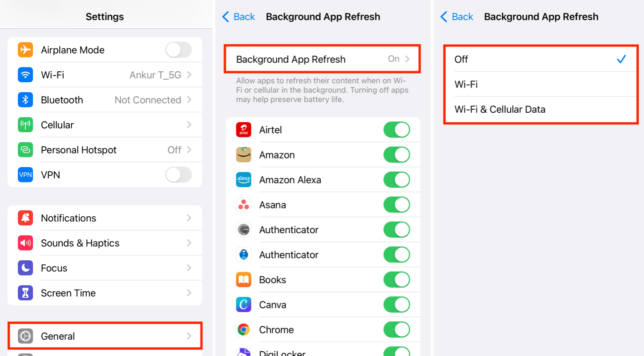Disable background refresh for Amazon Alexa

pos(397,180)
